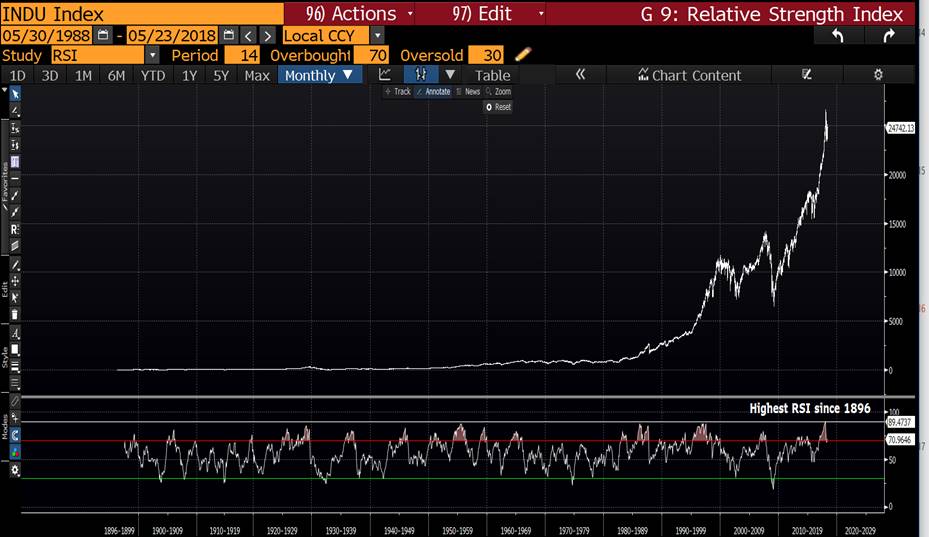Select the Max range tab
The height and width of the screenshot is (537, 929).
click(257, 75)
